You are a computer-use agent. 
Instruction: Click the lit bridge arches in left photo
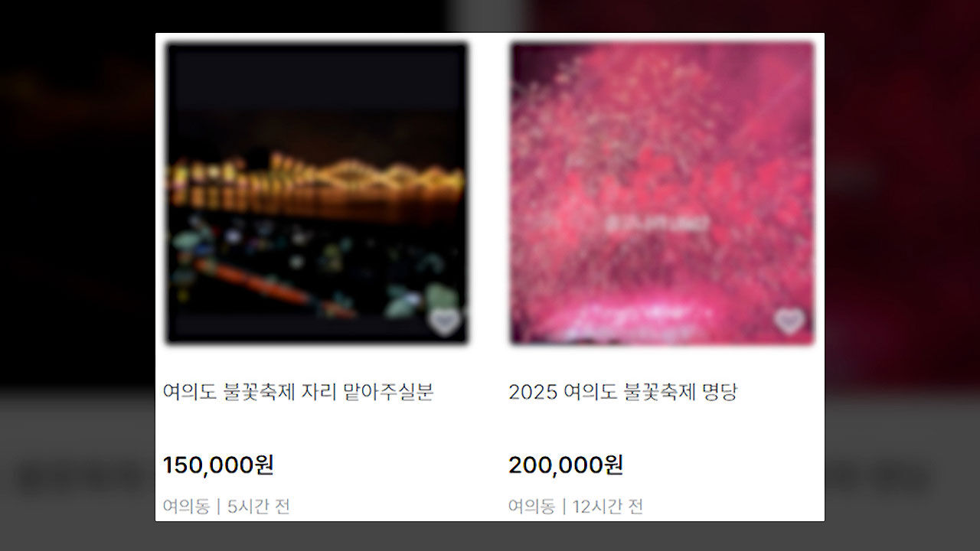(317, 180)
